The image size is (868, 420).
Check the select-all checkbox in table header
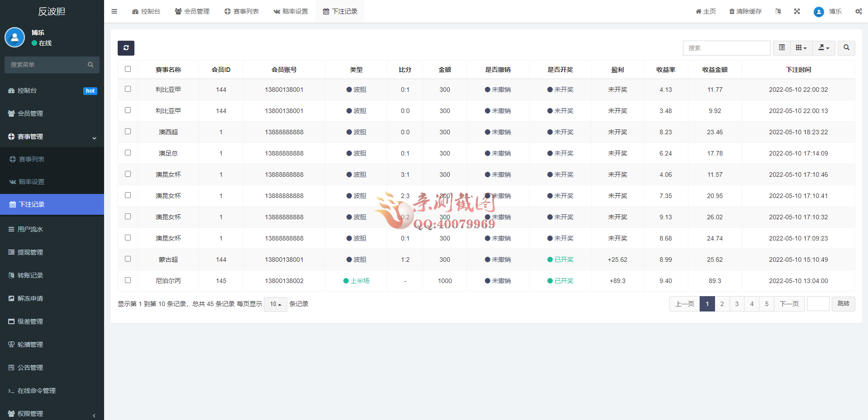[x=128, y=69]
